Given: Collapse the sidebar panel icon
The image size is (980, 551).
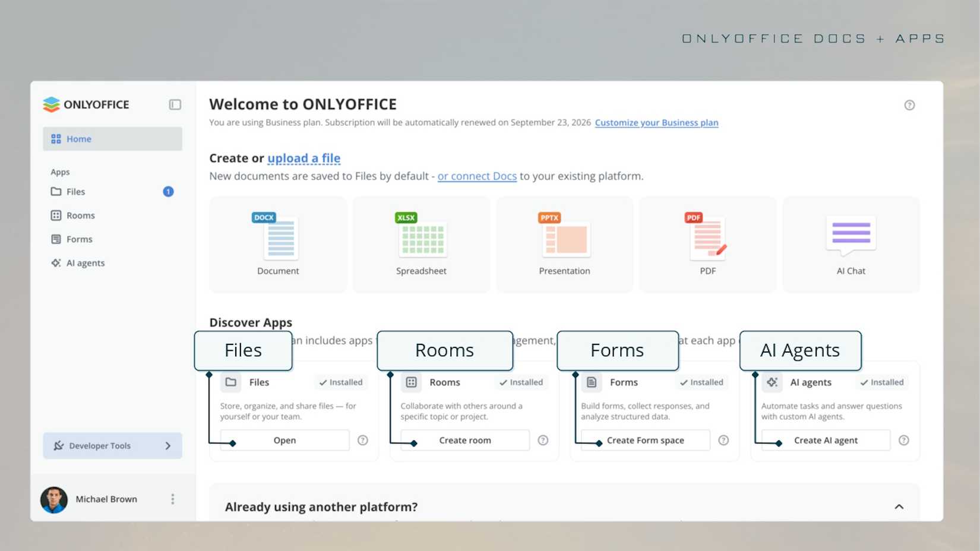Looking at the screenshot, I should 175,104.
